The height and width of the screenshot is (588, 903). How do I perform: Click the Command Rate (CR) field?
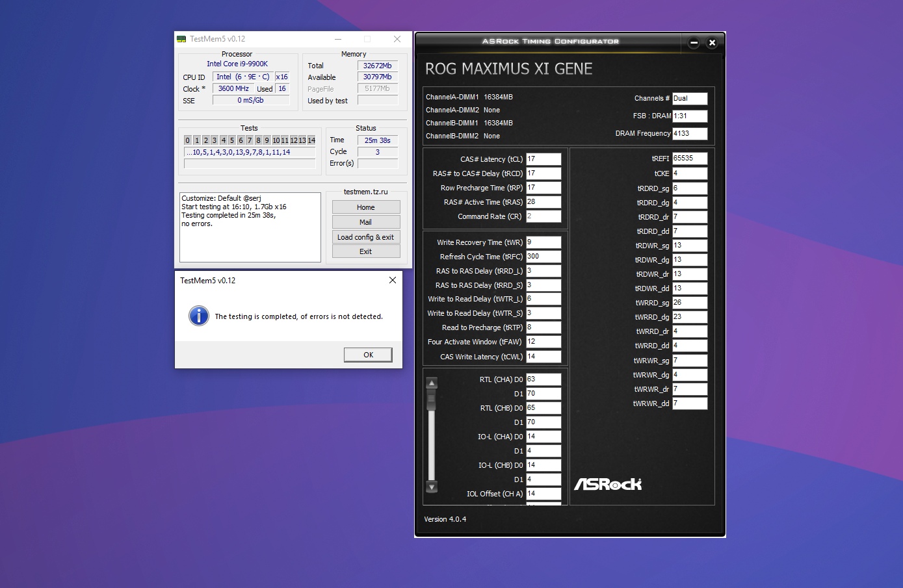(543, 216)
